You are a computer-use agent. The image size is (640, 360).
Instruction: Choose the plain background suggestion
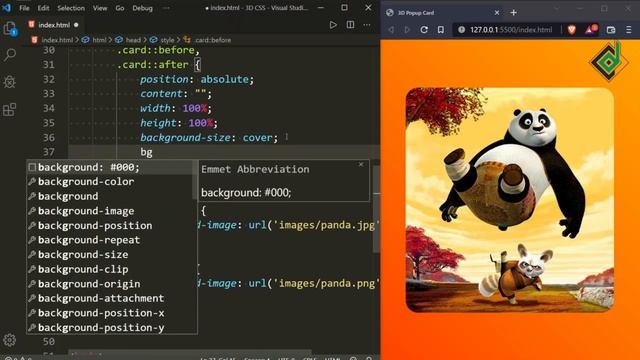click(111, 196)
